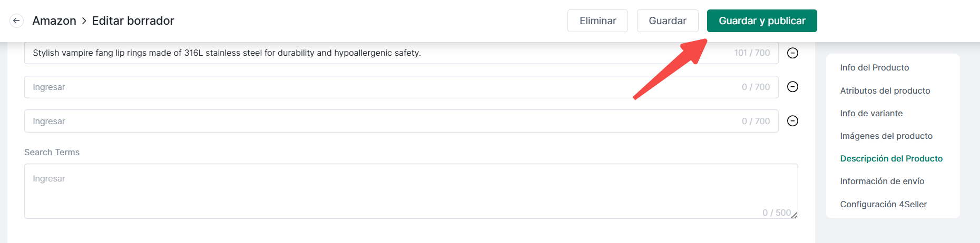980x243 pixels.
Task: Go to Imágenes del producto section
Action: pyautogui.click(x=886, y=136)
